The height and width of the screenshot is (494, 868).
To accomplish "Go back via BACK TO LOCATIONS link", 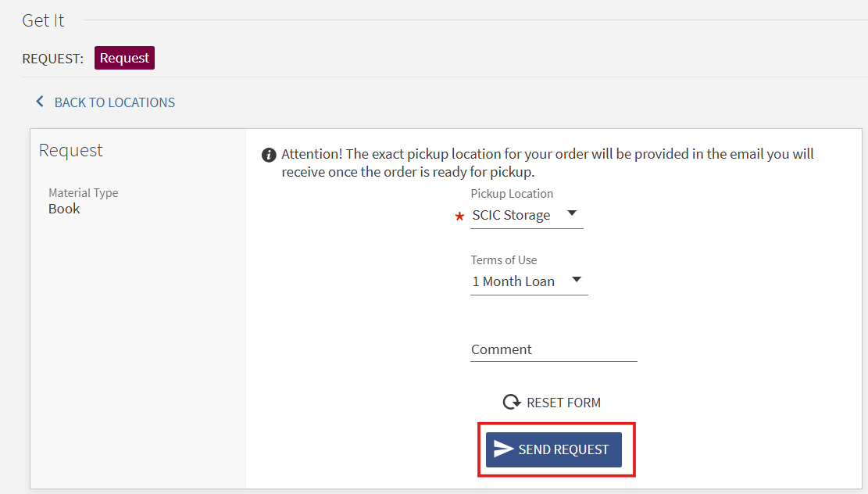I will click(x=114, y=102).
